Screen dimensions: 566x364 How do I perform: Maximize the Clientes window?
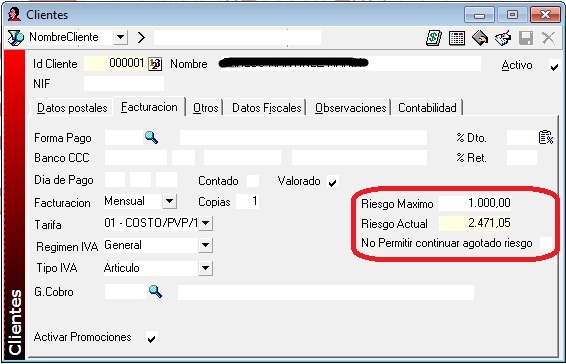[x=512, y=15]
